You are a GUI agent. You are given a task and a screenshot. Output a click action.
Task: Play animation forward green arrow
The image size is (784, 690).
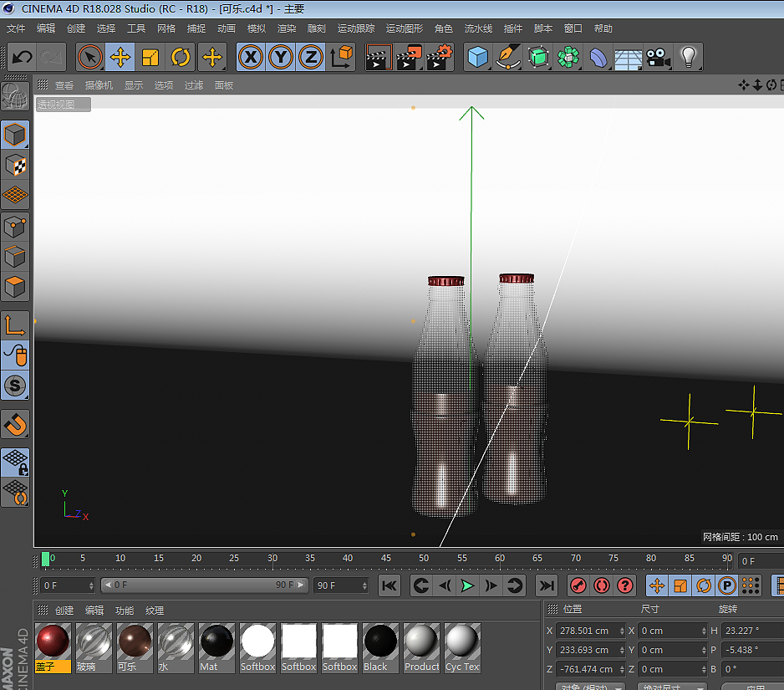coord(467,585)
